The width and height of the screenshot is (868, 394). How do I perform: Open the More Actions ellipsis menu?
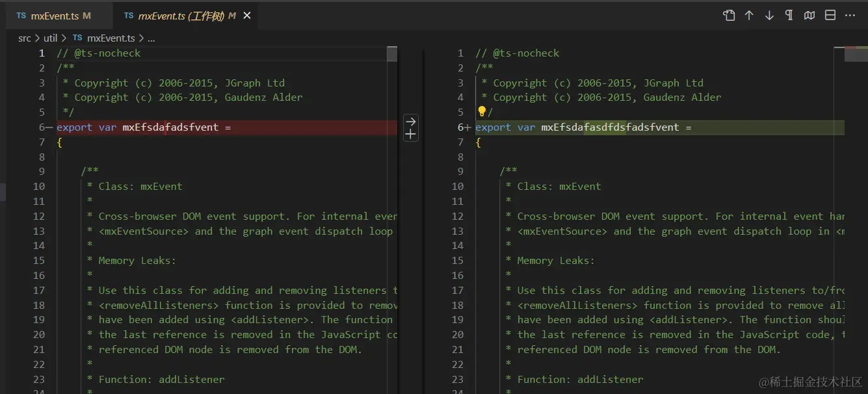[850, 16]
